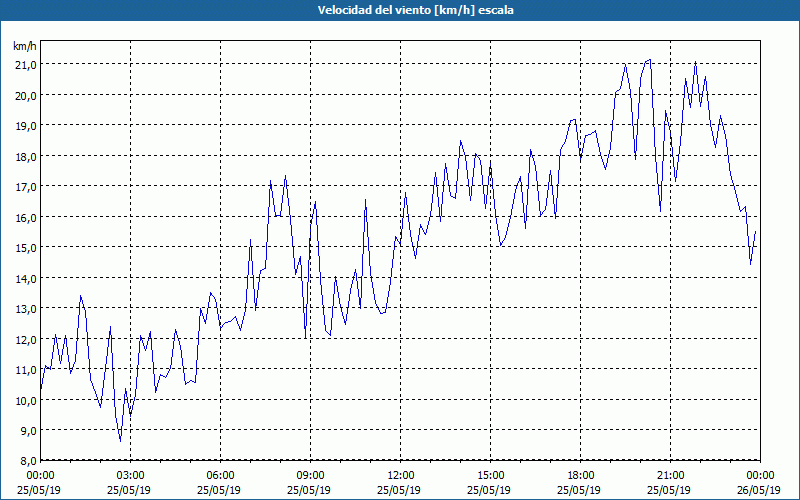
Task: Click the '15:00' time label
Action: point(490,476)
